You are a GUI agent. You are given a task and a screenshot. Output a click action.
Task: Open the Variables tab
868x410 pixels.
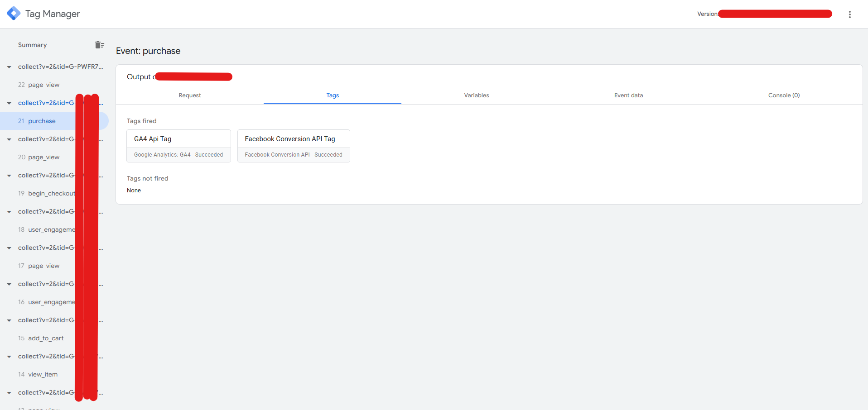tap(477, 95)
